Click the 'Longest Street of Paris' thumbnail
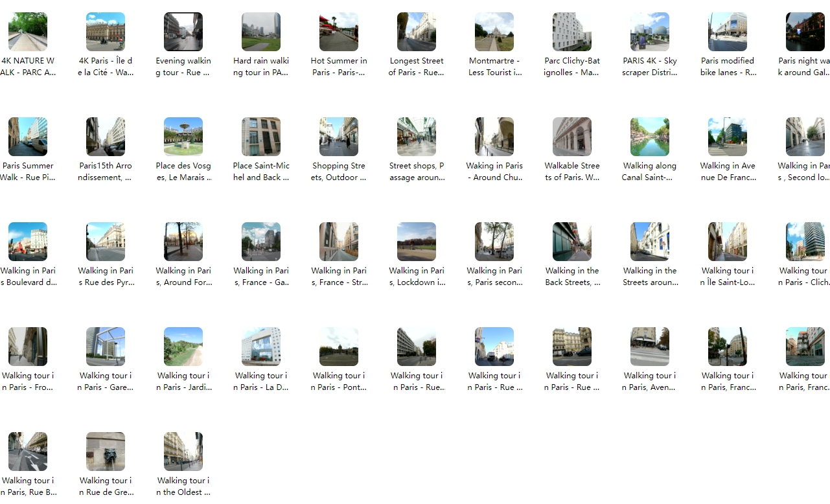The width and height of the screenshot is (830, 504). coord(417,32)
